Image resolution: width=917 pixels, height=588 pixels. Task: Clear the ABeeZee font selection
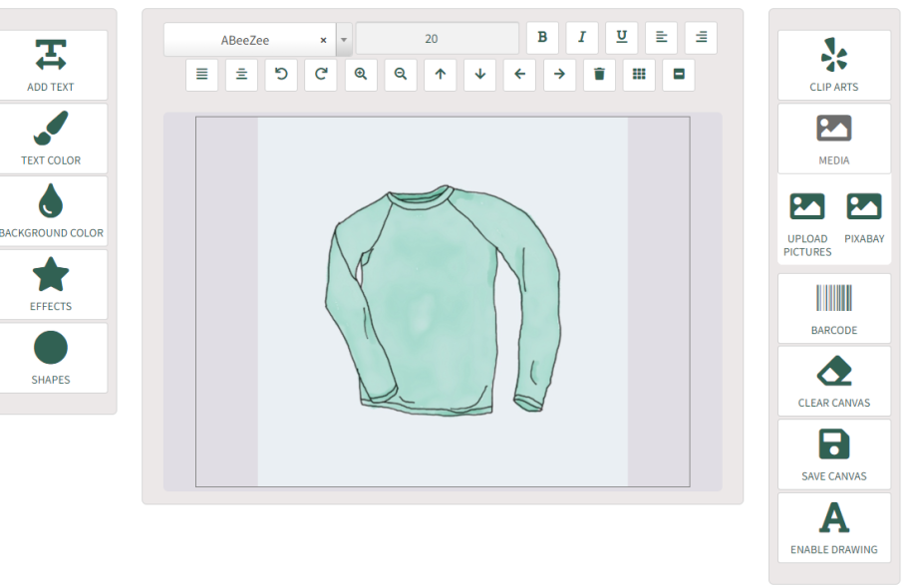pyautogui.click(x=323, y=40)
